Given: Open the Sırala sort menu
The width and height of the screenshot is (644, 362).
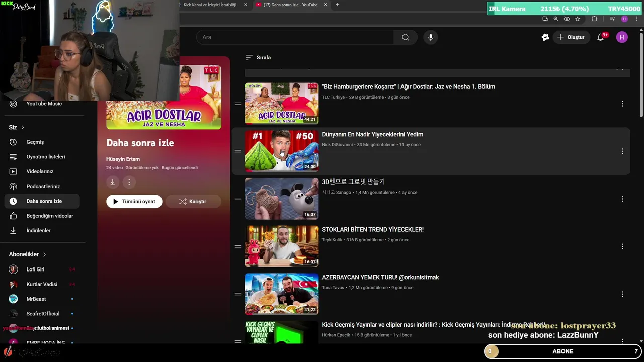Looking at the screenshot, I should (x=258, y=57).
